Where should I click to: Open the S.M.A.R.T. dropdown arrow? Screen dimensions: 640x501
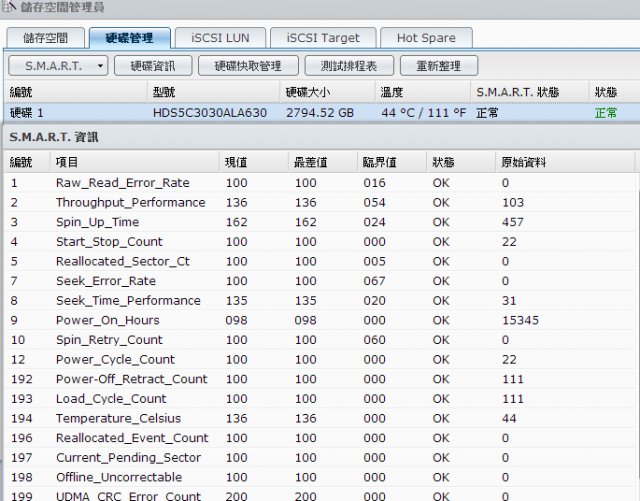click(100, 66)
